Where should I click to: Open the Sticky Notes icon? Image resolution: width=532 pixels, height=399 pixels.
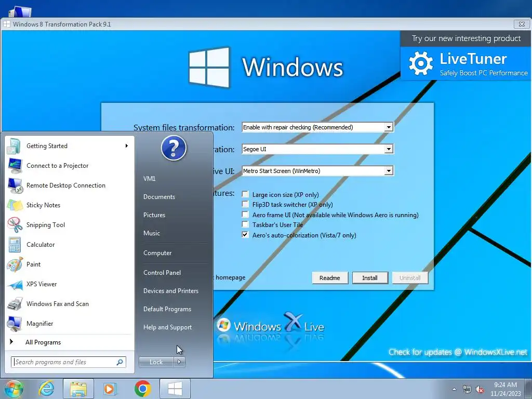pyautogui.click(x=15, y=205)
